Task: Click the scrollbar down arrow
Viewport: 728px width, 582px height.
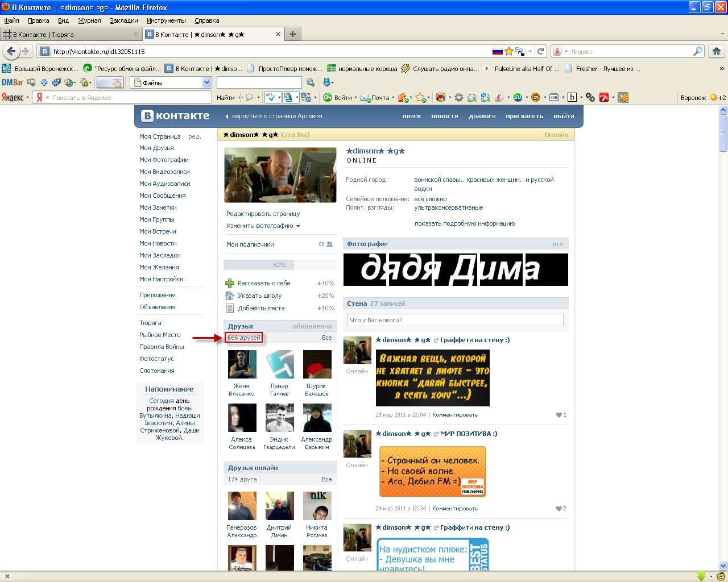Action: coord(723,566)
